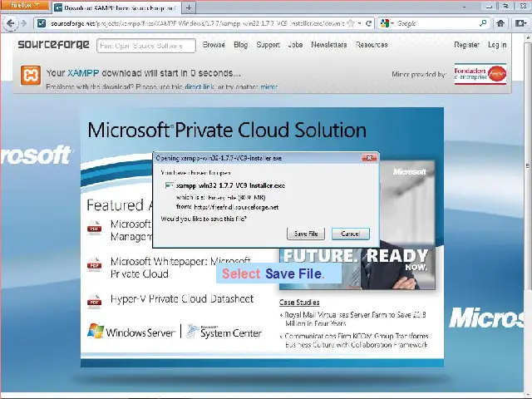Choose another mirror link
Screen dimensions: 532x399
tap(268, 86)
